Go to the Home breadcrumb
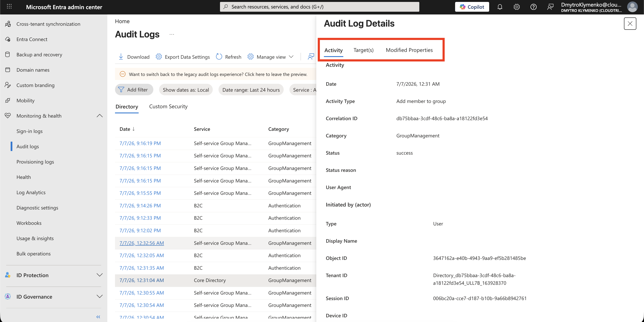Image resolution: width=644 pixels, height=322 pixels. (122, 21)
